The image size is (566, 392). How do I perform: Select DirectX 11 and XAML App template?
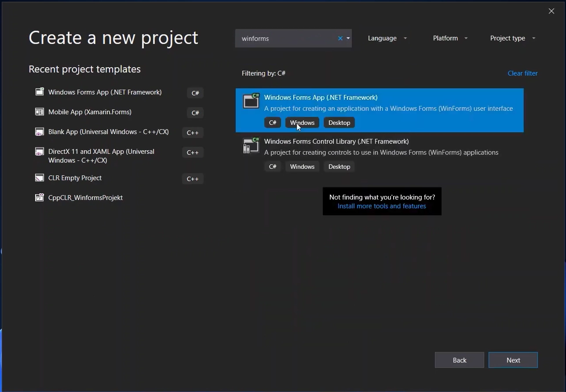point(119,156)
